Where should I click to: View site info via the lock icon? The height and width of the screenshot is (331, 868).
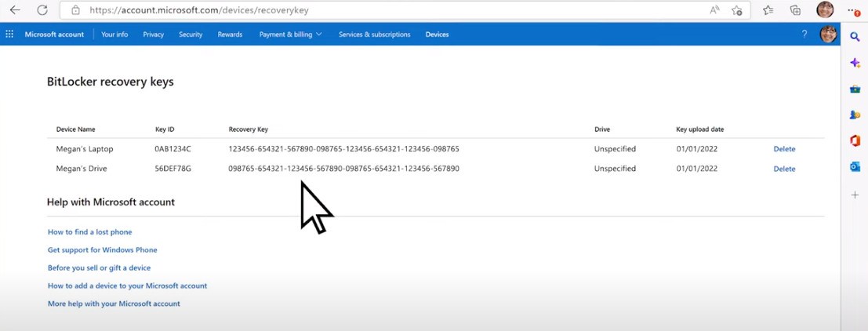click(x=76, y=10)
